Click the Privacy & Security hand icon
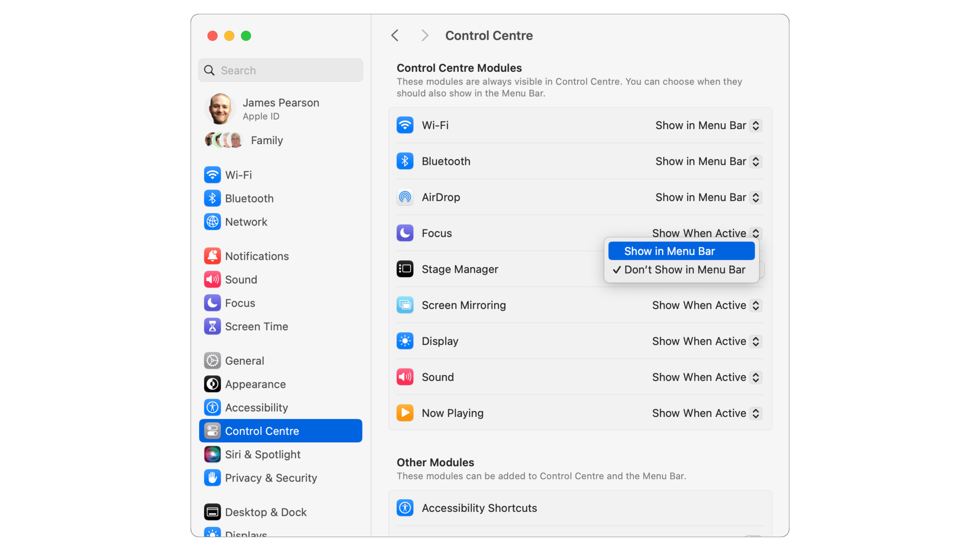Viewport: 980px width, 551px height. tap(212, 478)
